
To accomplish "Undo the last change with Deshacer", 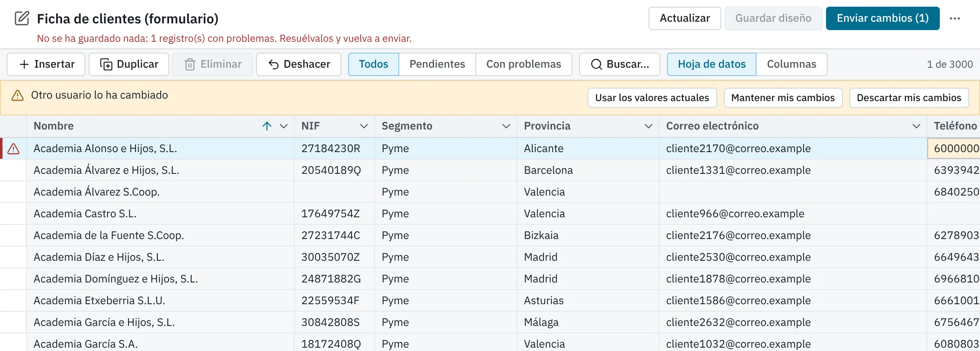I will pos(299,64).
